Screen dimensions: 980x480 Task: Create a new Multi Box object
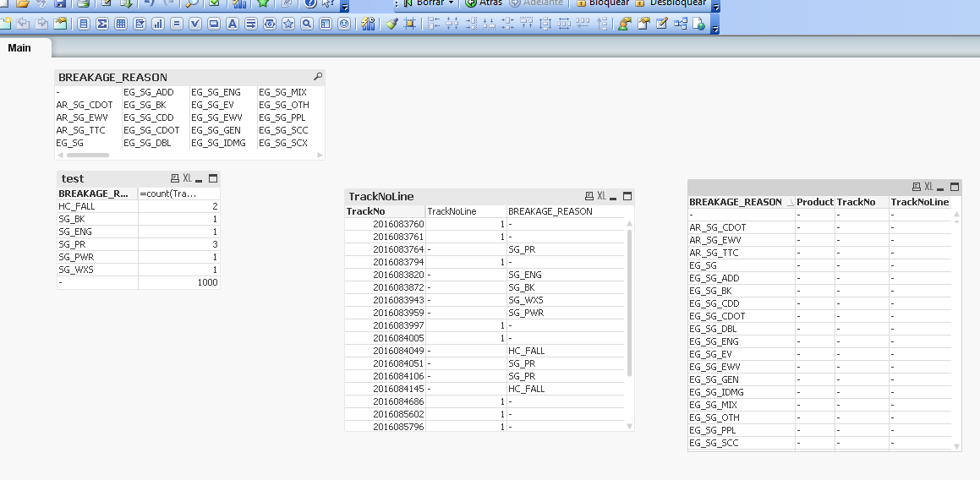pyautogui.click(x=140, y=24)
